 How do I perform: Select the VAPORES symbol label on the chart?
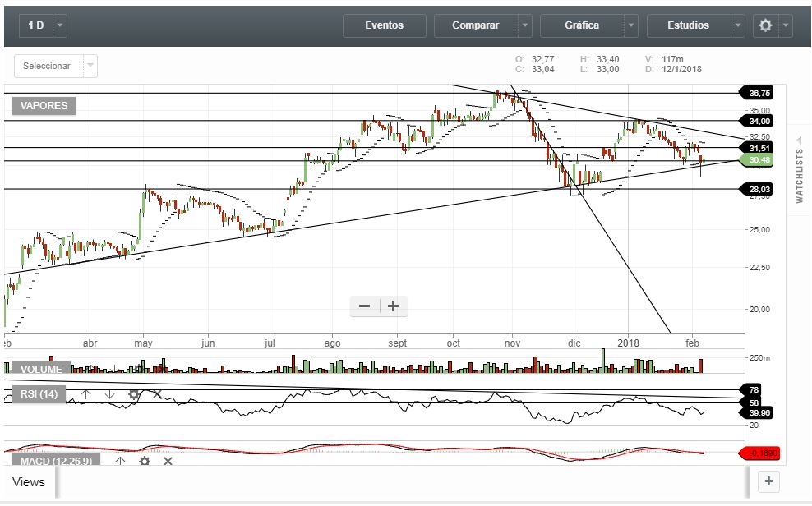point(44,105)
